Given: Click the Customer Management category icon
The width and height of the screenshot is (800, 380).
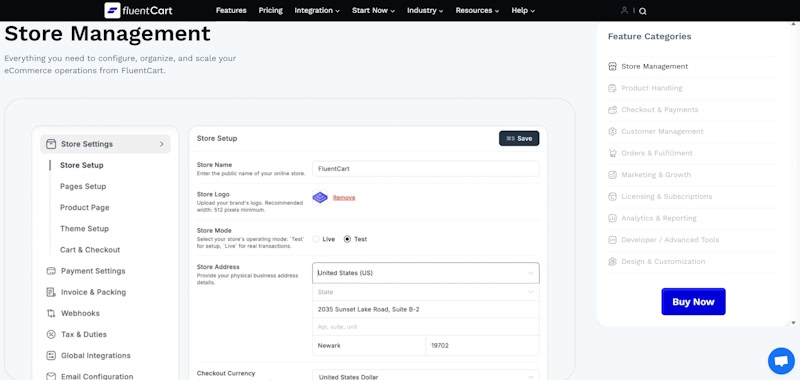Looking at the screenshot, I should point(613,132).
